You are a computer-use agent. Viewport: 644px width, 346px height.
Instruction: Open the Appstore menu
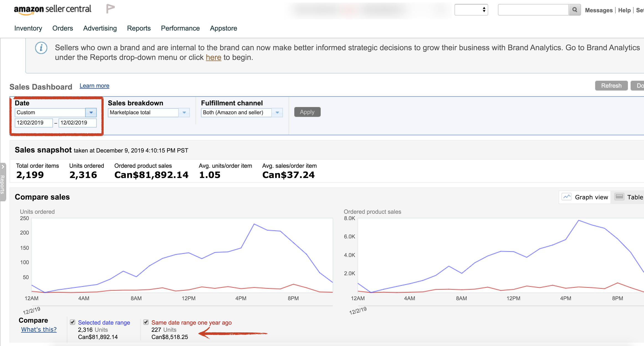click(x=224, y=28)
